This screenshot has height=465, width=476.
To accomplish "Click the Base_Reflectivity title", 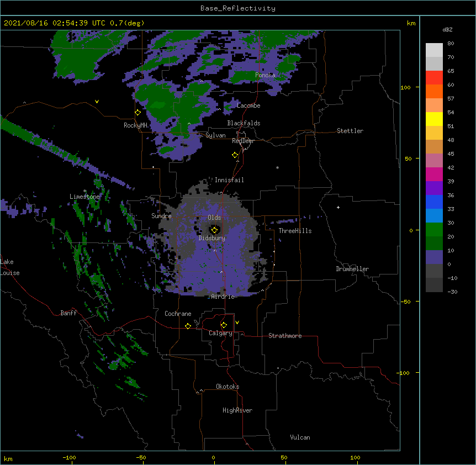I will tap(238, 8).
